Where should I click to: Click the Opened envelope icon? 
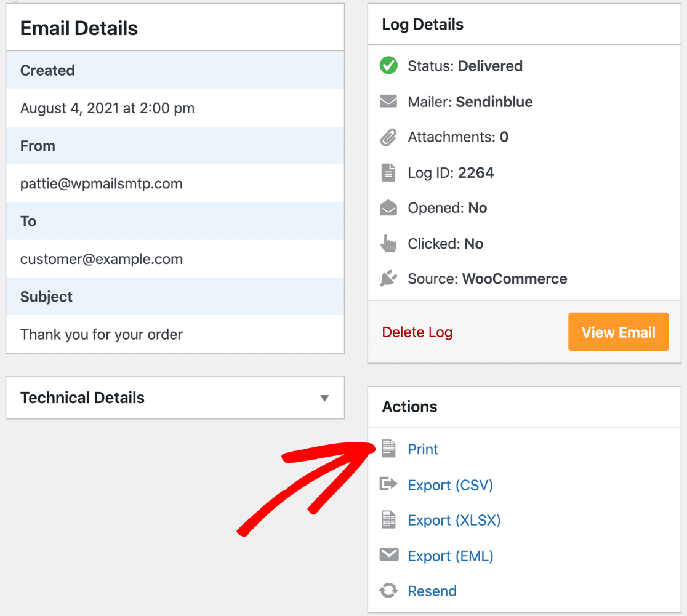pos(388,207)
